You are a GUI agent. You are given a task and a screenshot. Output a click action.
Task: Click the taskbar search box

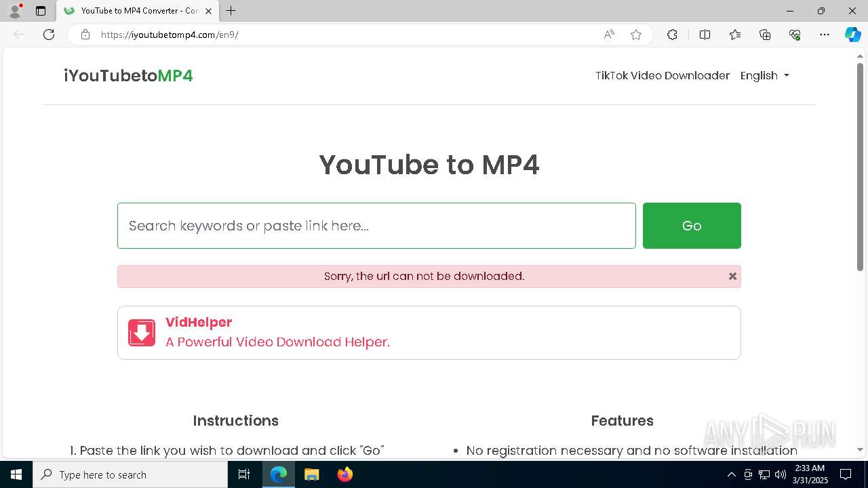click(x=130, y=474)
